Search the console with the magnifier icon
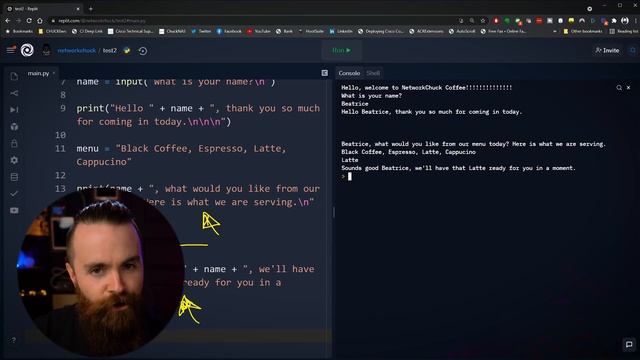The height and width of the screenshot is (360, 640). pyautogui.click(x=619, y=88)
